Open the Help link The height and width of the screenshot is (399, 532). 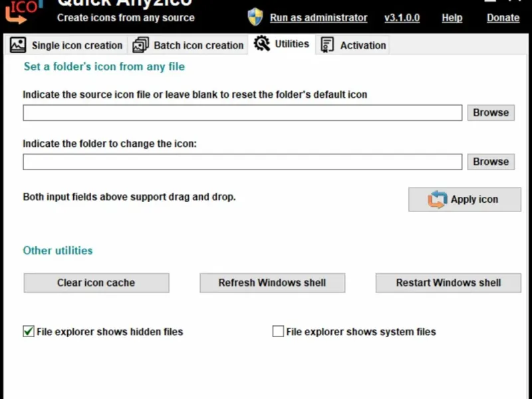coord(452,18)
